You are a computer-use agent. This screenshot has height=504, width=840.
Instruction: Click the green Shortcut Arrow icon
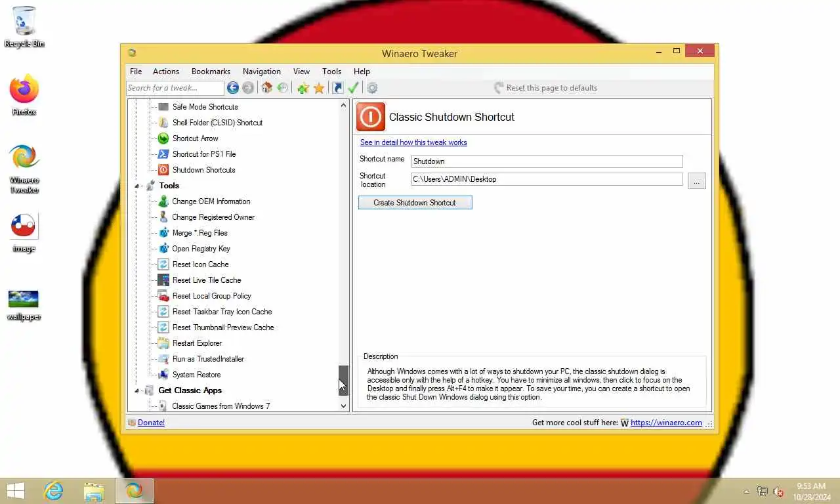click(x=163, y=138)
